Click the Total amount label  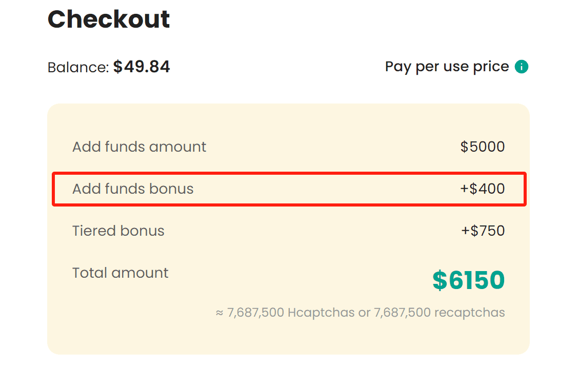point(120,273)
